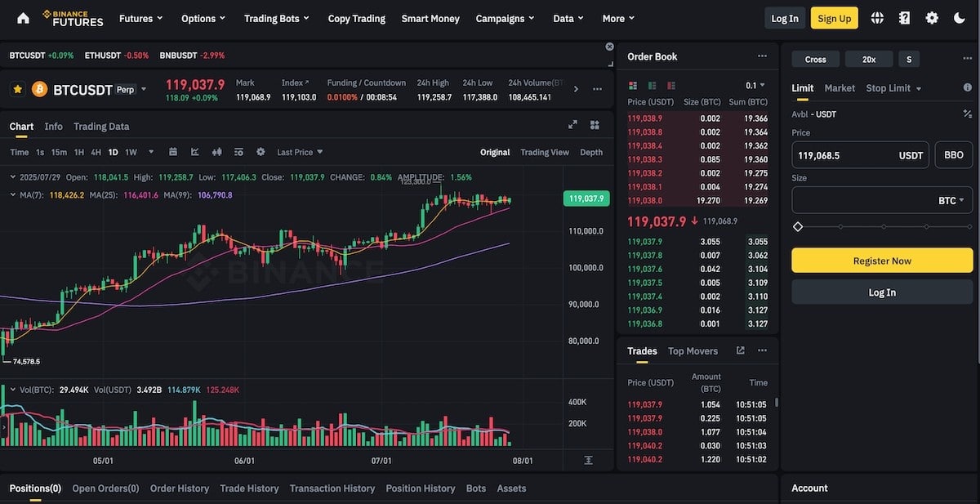Click the Register Now button
The width and height of the screenshot is (980, 504).
click(x=882, y=261)
